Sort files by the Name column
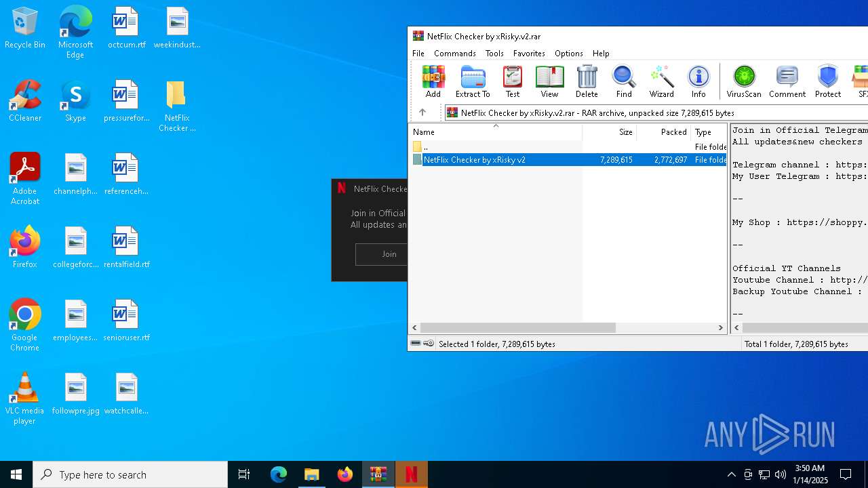 495,132
